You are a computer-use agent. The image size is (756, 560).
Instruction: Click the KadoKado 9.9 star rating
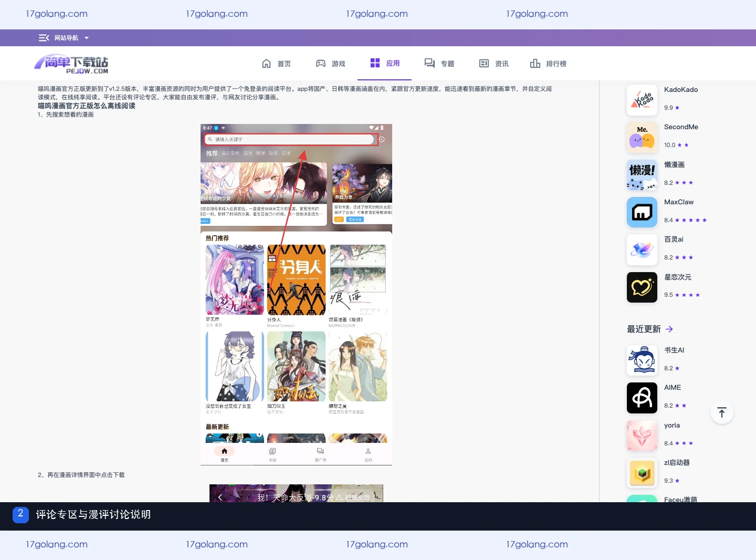click(x=672, y=108)
